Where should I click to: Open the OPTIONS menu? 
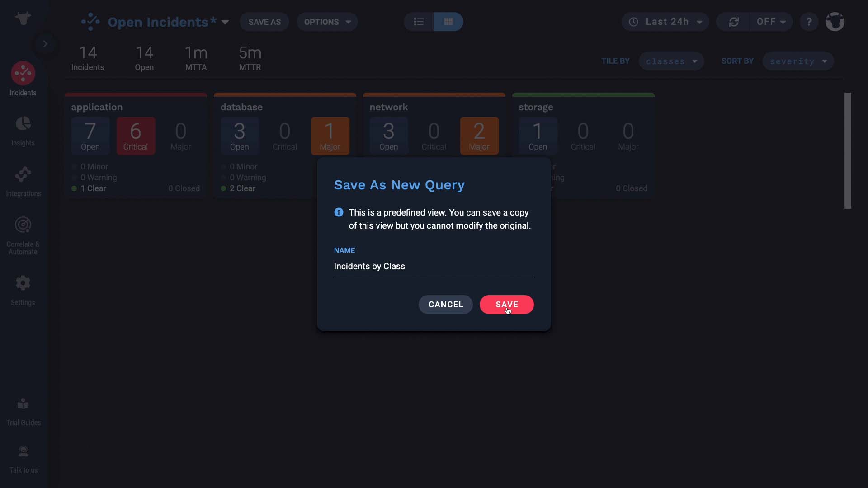326,22
